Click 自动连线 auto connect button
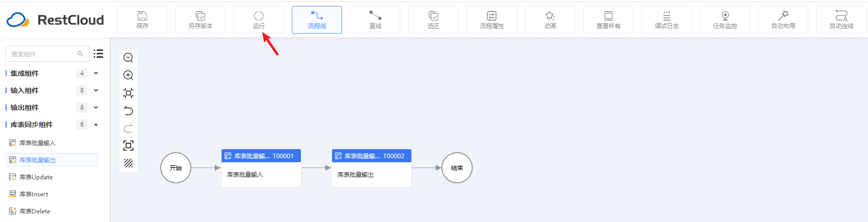 point(841,20)
